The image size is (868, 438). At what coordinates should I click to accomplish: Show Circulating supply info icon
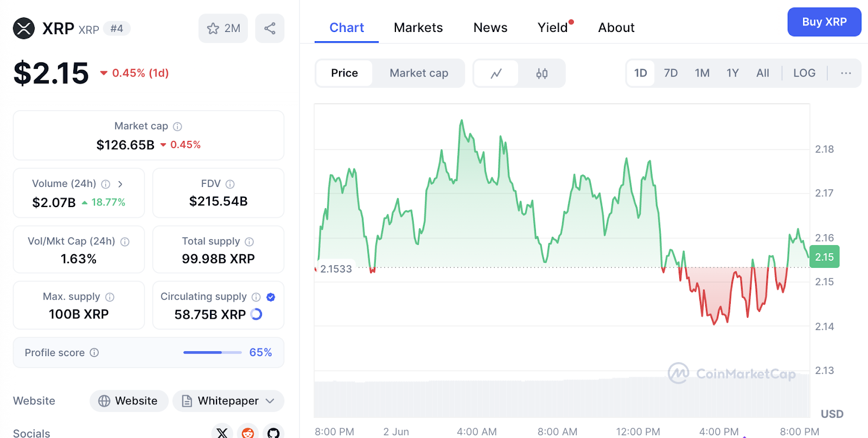[256, 297]
